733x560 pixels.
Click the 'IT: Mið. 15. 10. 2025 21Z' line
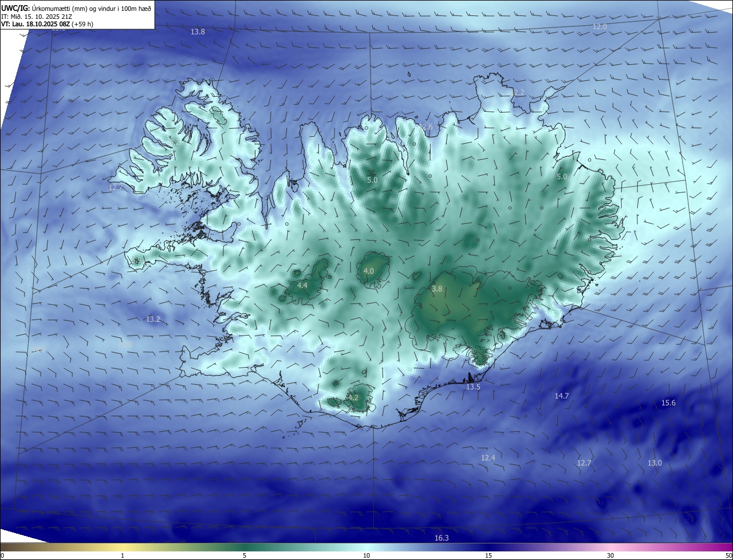[x=38, y=17]
